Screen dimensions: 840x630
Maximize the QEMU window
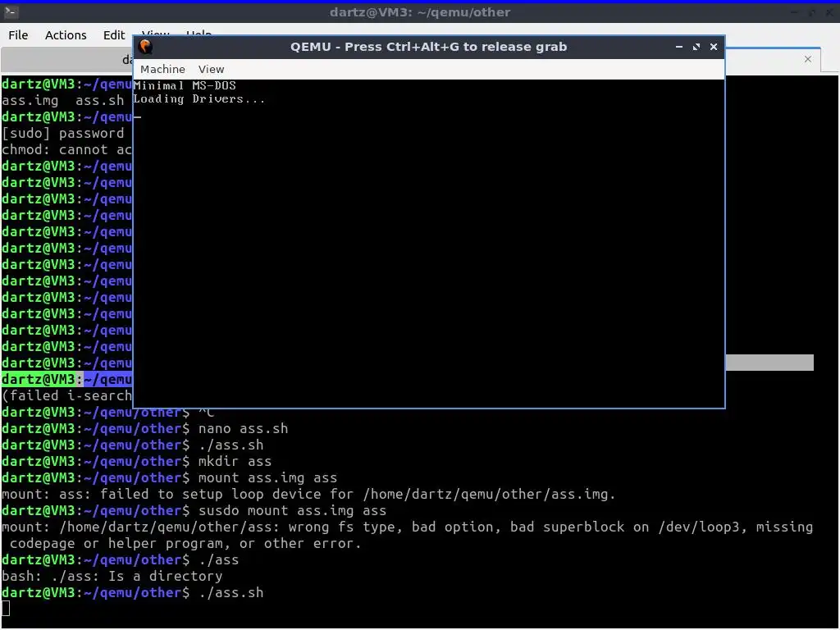tap(696, 47)
